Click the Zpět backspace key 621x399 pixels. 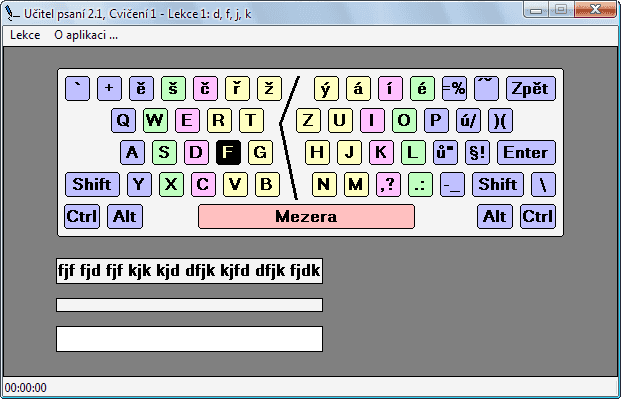[531, 88]
